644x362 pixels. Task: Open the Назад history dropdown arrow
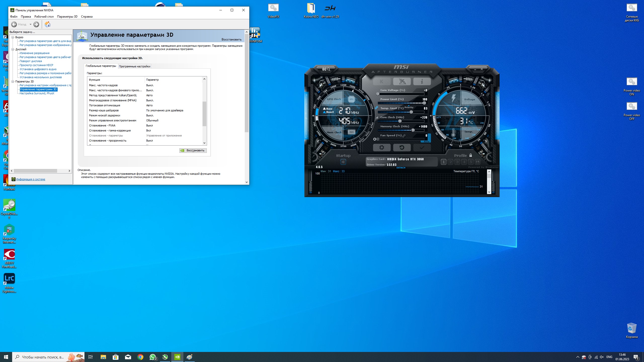30,24
